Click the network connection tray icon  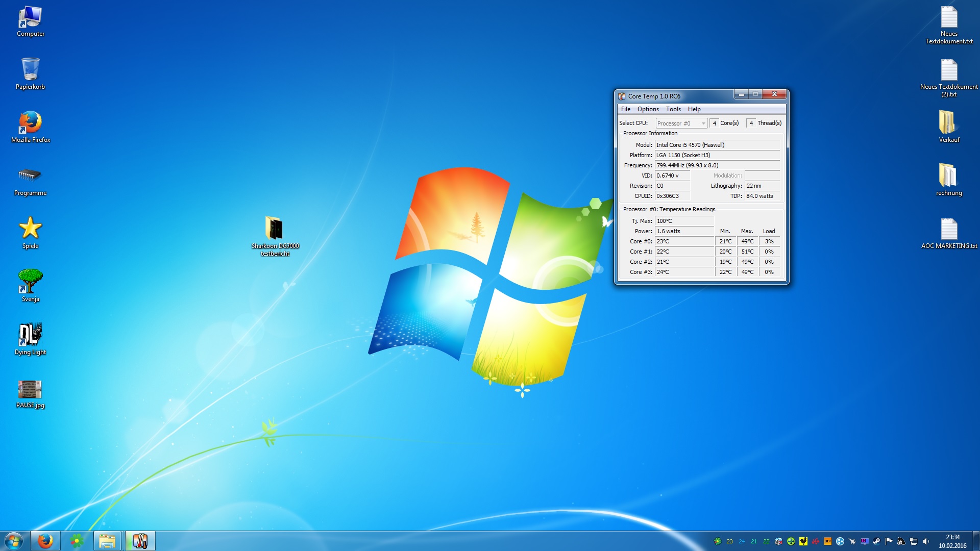(x=913, y=541)
